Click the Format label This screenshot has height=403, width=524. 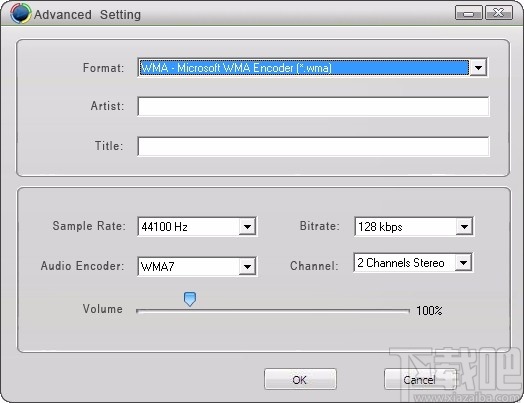click(x=104, y=68)
